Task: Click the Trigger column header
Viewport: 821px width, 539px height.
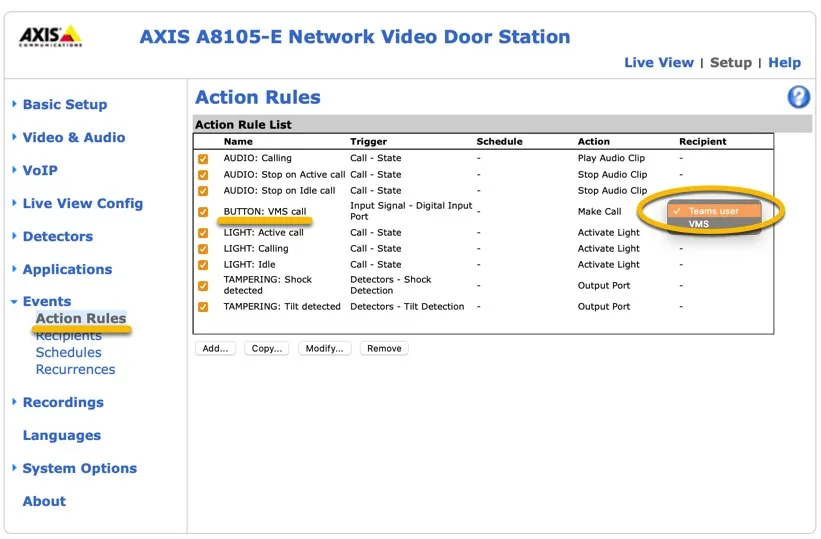Action: coord(369,141)
